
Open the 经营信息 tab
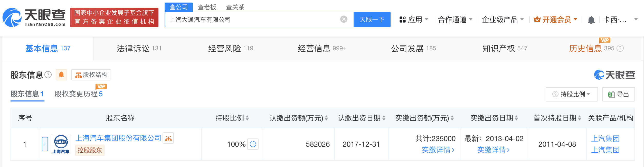322,48
